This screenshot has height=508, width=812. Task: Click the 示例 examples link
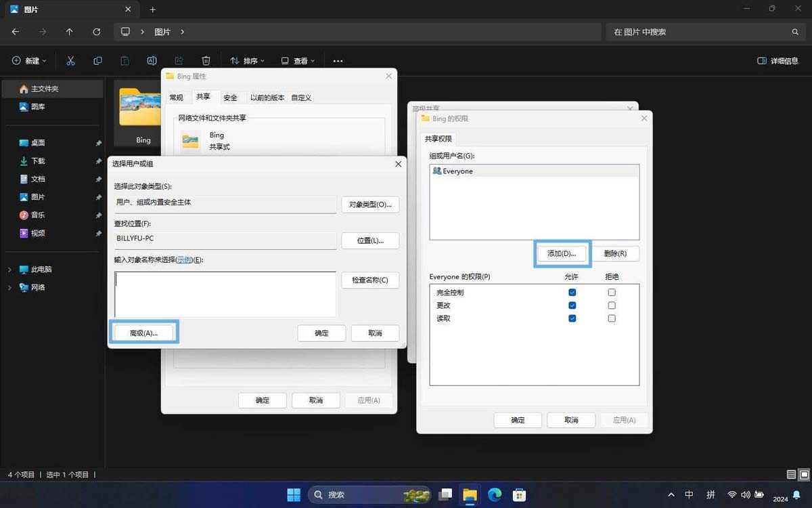183,260
